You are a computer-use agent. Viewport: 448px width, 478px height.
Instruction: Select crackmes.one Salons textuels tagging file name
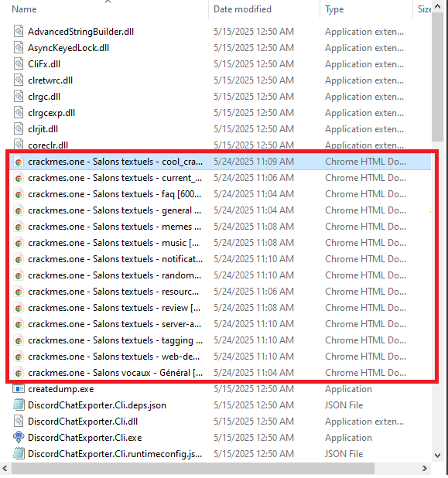[115, 340]
